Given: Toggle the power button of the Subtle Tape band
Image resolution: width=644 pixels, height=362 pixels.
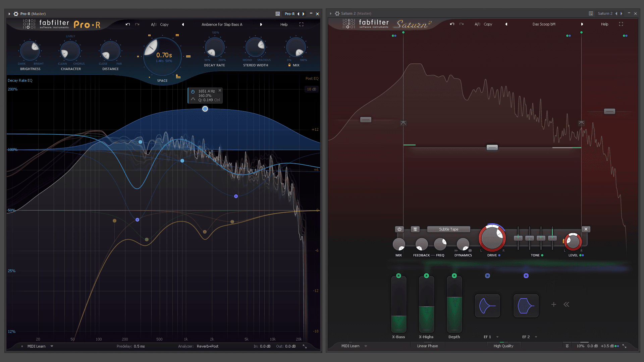Looking at the screenshot, I should (399, 229).
